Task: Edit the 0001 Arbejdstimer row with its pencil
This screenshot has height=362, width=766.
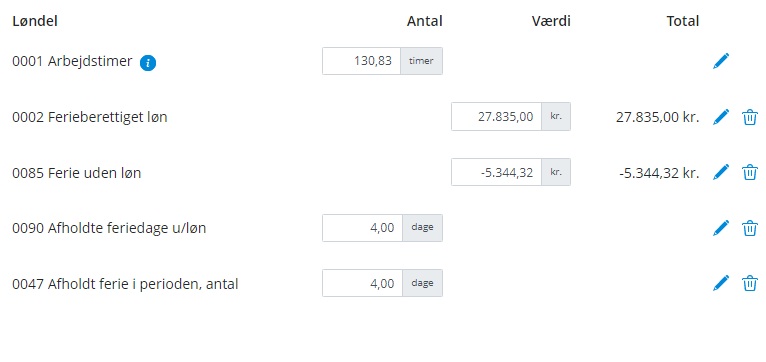Action: [x=721, y=61]
